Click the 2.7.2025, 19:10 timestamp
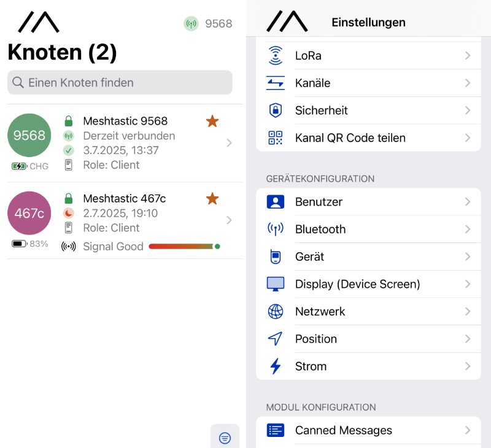Viewport: 491px width, 448px height. pos(120,213)
